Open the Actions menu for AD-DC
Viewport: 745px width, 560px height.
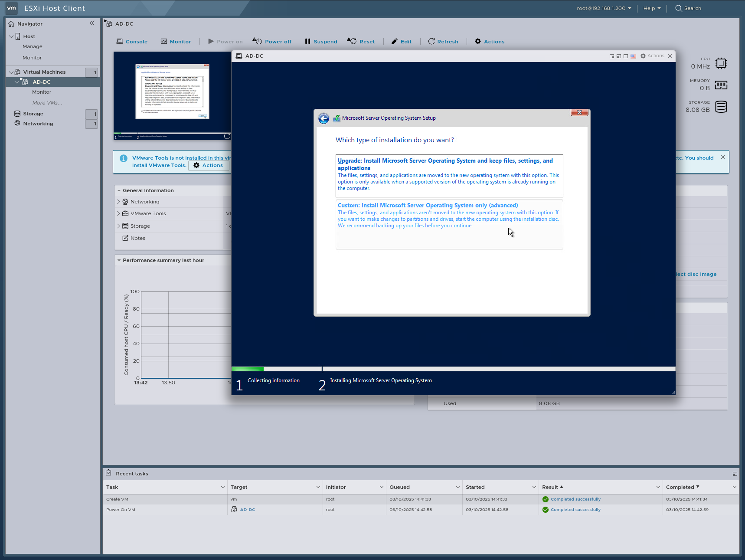(x=489, y=41)
